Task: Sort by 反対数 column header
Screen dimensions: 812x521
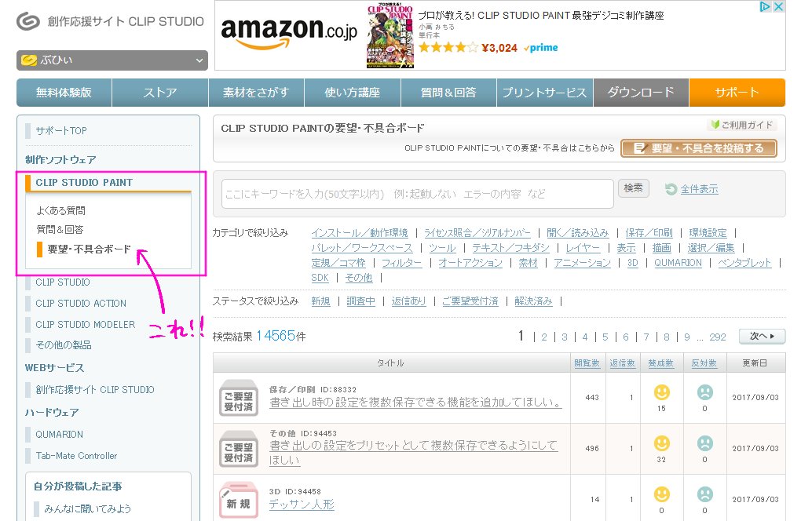Action: [704, 363]
